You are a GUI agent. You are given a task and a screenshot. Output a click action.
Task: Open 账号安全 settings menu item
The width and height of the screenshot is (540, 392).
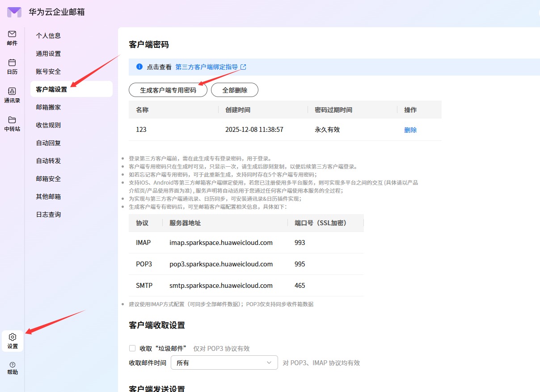48,72
